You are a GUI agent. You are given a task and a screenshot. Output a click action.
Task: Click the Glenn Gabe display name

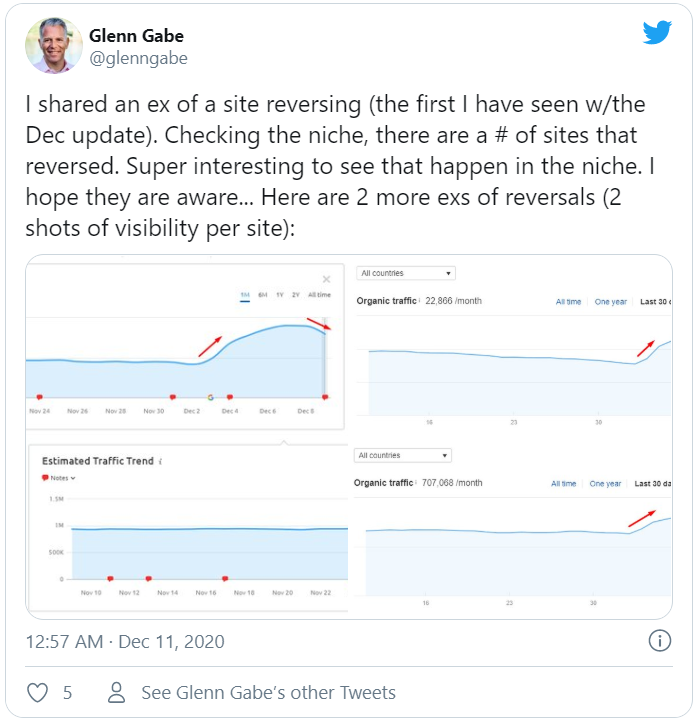(x=137, y=36)
